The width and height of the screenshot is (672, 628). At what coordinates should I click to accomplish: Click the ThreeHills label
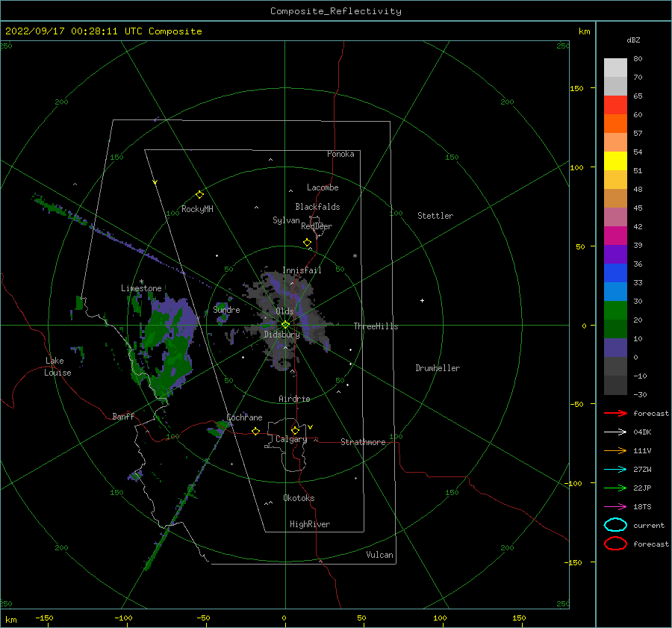click(x=376, y=326)
